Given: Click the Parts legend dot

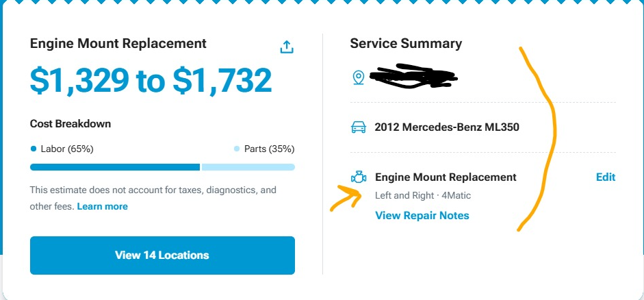Looking at the screenshot, I should 237,149.
